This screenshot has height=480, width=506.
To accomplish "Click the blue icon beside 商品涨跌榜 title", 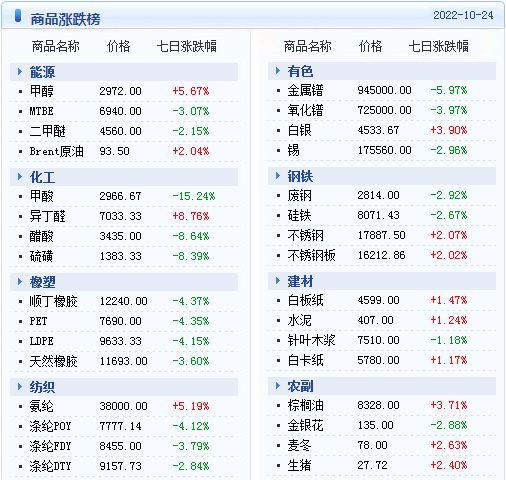I will pyautogui.click(x=18, y=16).
